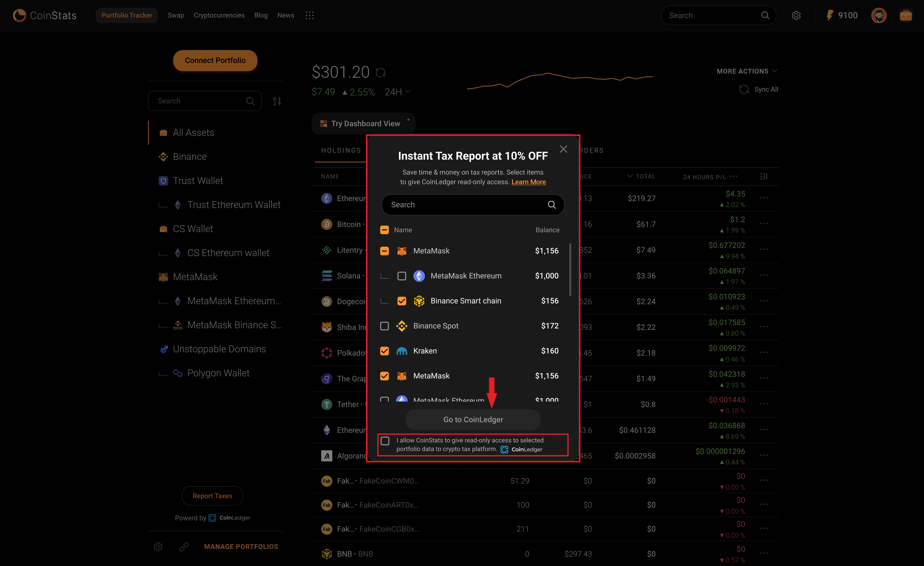Viewport: 924px width, 566px height.
Task: Check the Binance Spot checkbox
Action: 384,326
